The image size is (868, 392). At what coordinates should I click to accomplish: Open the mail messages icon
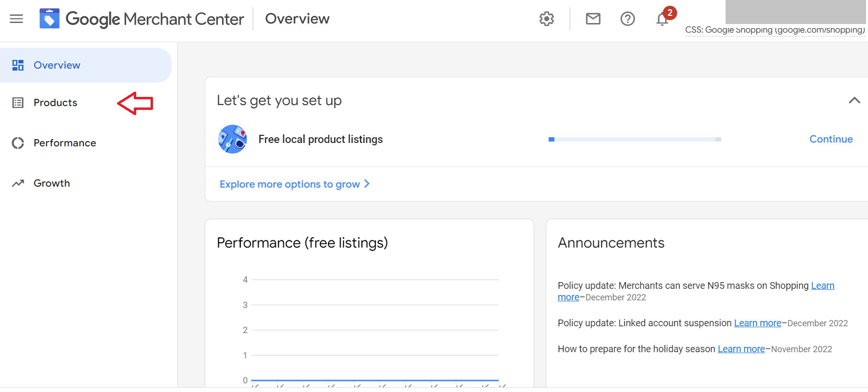pos(593,19)
